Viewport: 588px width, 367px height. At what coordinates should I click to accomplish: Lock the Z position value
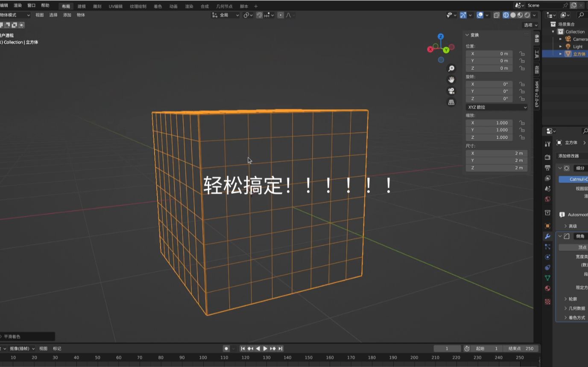[x=522, y=67]
